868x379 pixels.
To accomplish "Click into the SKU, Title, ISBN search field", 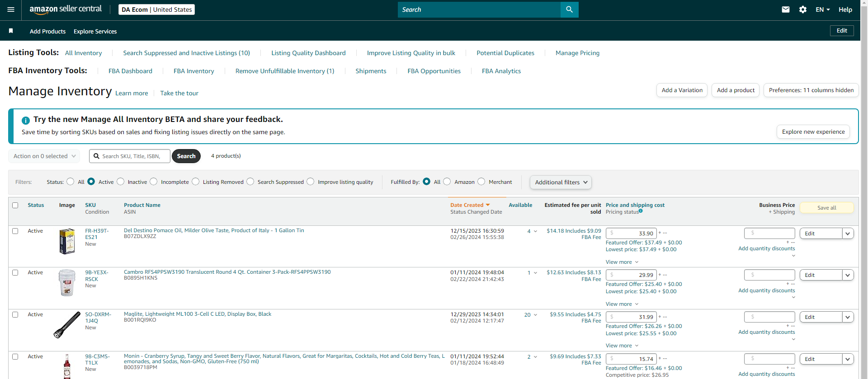I will pyautogui.click(x=130, y=156).
